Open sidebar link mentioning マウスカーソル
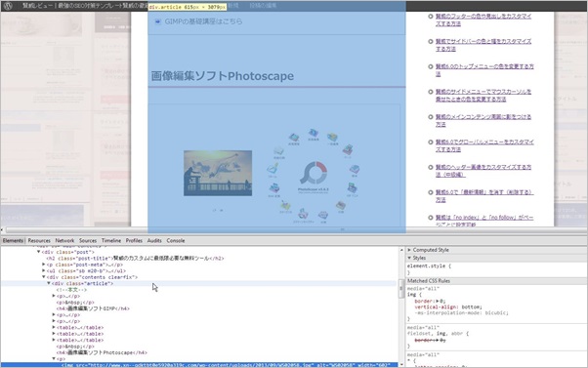Image resolution: width=588 pixels, height=368 pixels. [x=483, y=96]
